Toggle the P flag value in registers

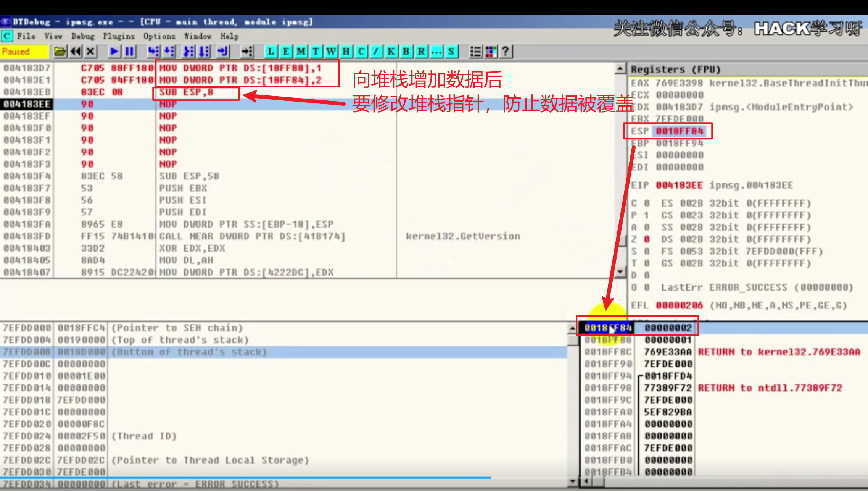coord(647,215)
